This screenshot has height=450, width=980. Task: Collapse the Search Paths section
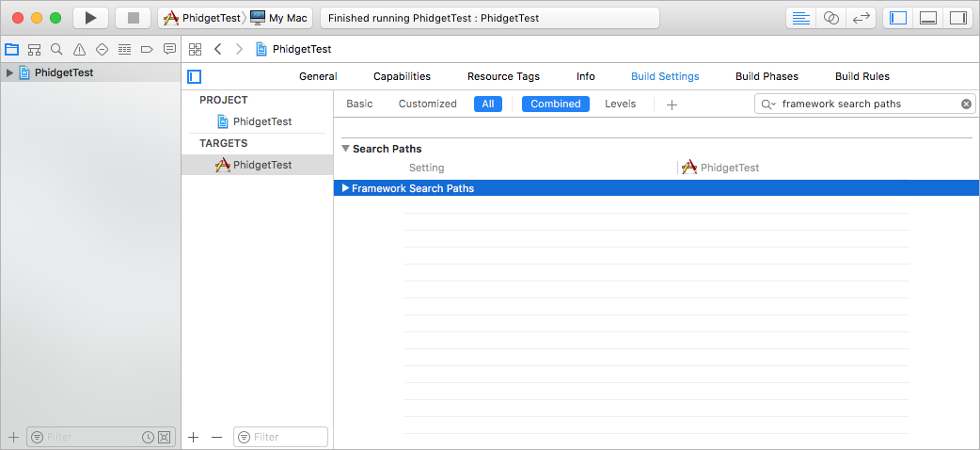pos(345,149)
